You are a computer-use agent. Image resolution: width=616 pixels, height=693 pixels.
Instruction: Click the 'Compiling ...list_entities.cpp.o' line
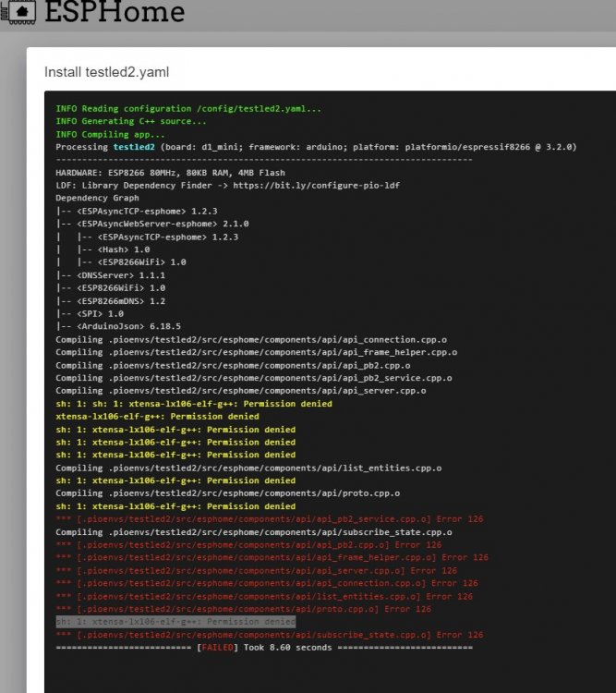click(x=248, y=468)
